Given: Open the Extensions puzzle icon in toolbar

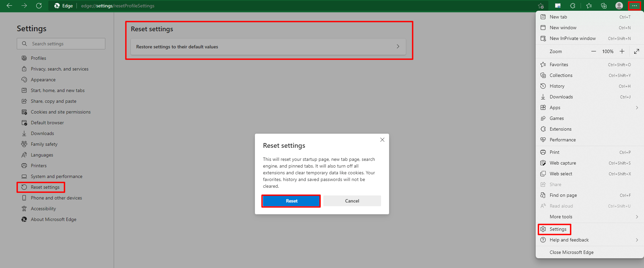Looking at the screenshot, I should pos(573,6).
